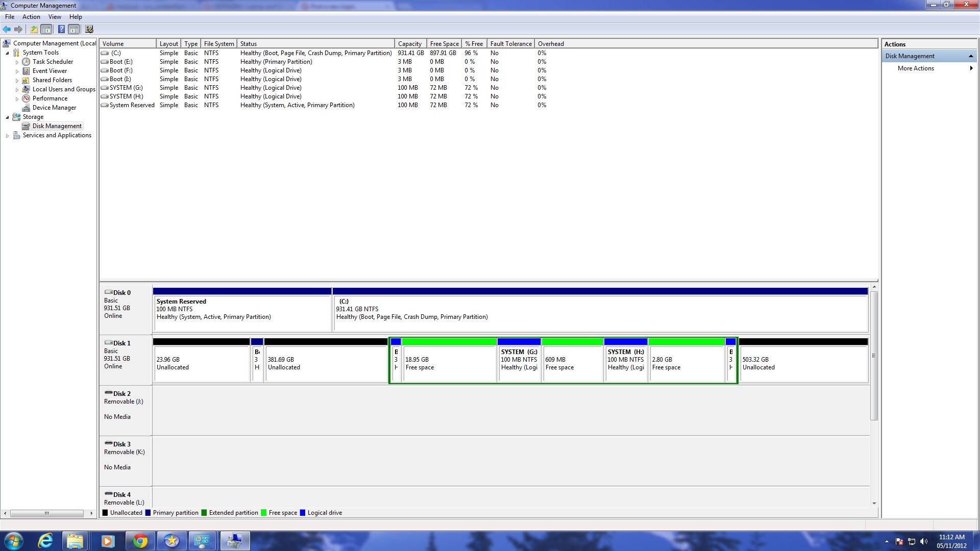Image resolution: width=980 pixels, height=551 pixels.
Task: Expand the Task Scheduler tree node
Action: [17, 62]
